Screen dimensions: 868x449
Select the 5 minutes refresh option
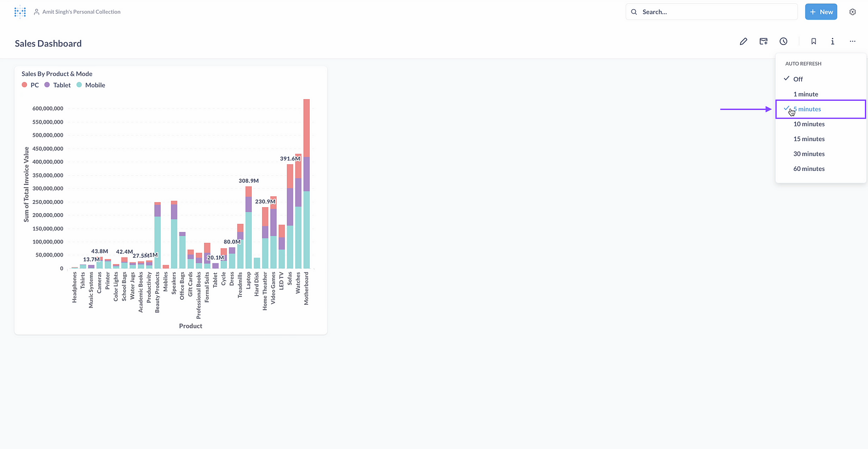809,109
